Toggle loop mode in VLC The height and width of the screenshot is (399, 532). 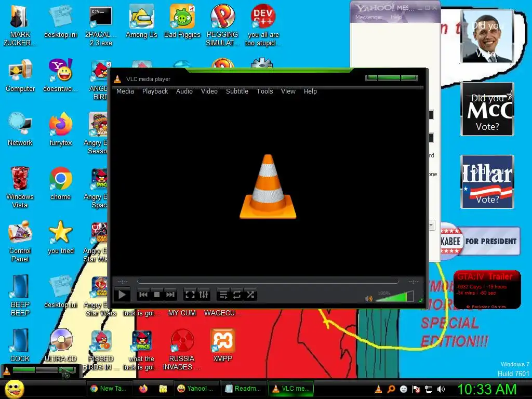pos(237,295)
